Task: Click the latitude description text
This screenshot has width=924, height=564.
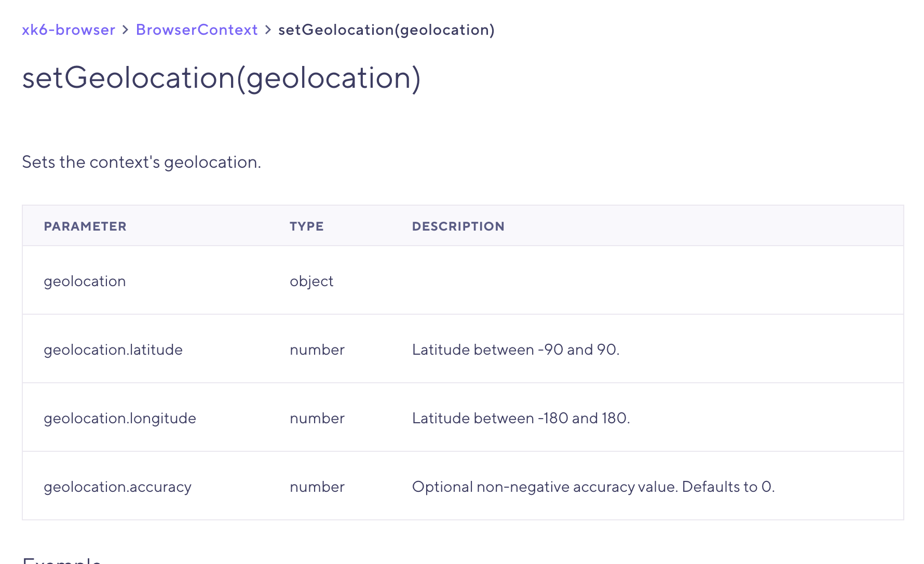Action: pos(515,349)
